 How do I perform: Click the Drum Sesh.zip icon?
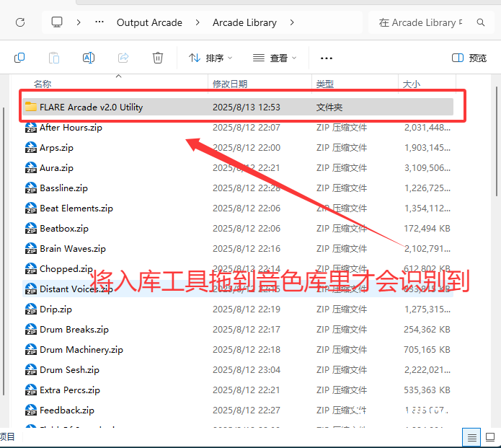click(x=31, y=369)
